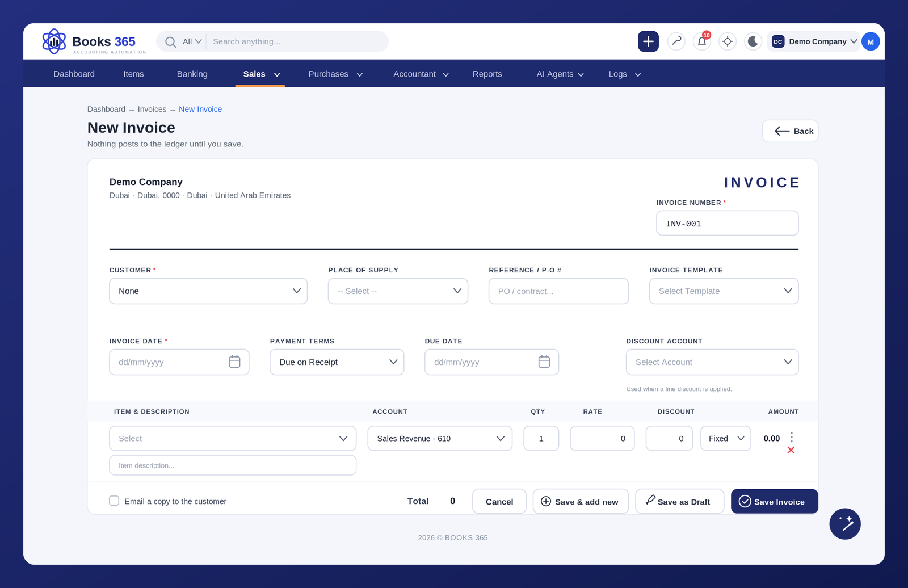The height and width of the screenshot is (588, 908).
Task: Open line item three-dot options menu
Action: point(792,437)
